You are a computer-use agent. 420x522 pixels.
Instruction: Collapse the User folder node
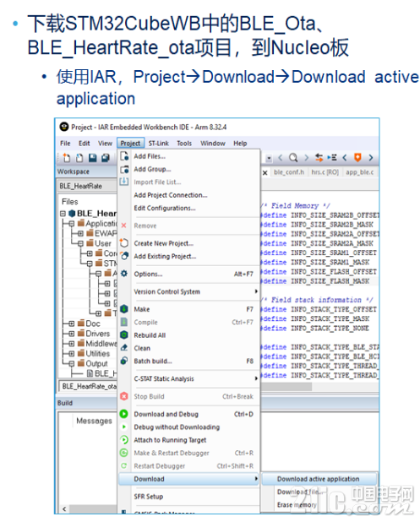coord(80,243)
